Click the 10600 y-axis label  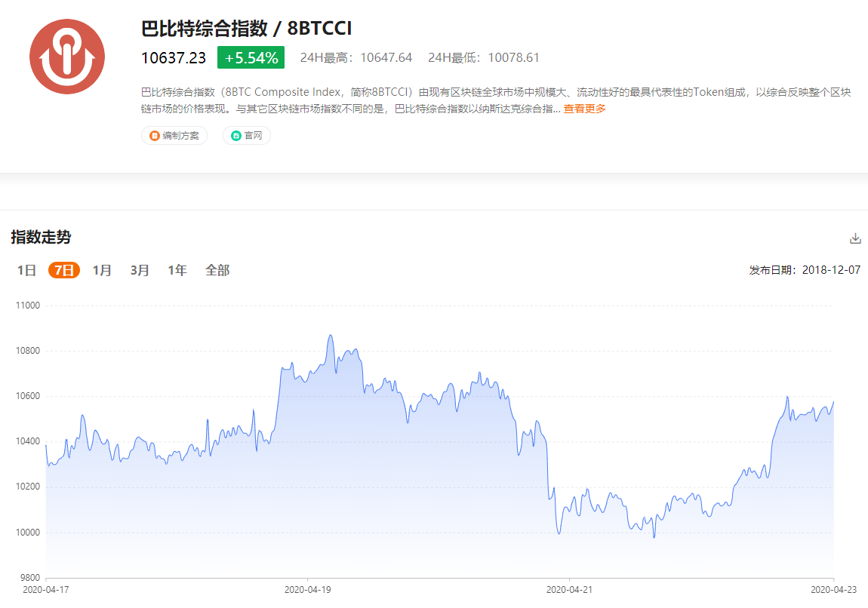[x=28, y=396]
